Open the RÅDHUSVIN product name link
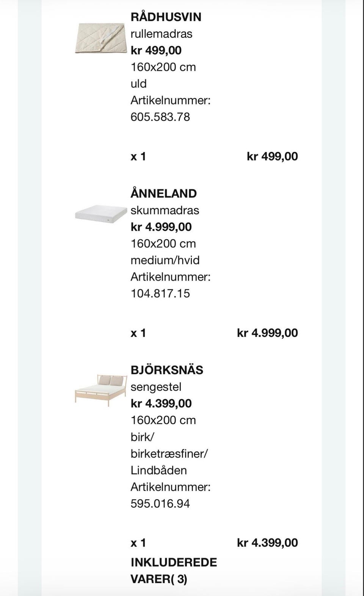The width and height of the screenshot is (364, 596). 166,17
